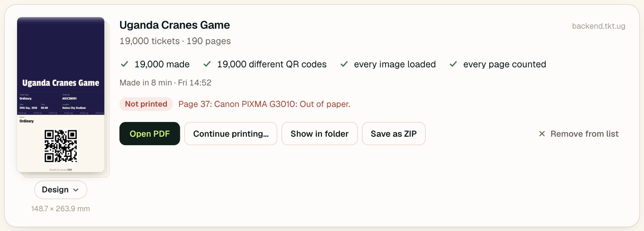Click the Out of paper error message
The image size is (644, 231).
(264, 104)
